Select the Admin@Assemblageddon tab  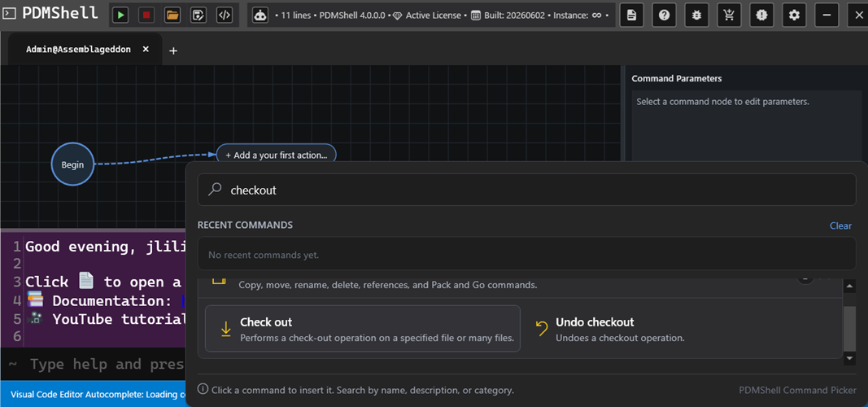(x=79, y=50)
